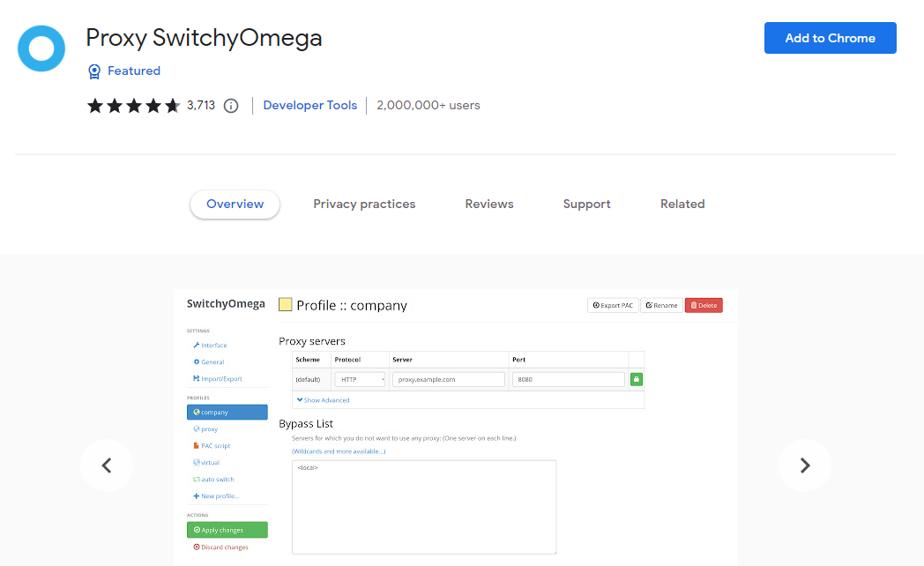Click the Proxy SwitchyOmega title
924x566 pixels.
click(x=204, y=38)
